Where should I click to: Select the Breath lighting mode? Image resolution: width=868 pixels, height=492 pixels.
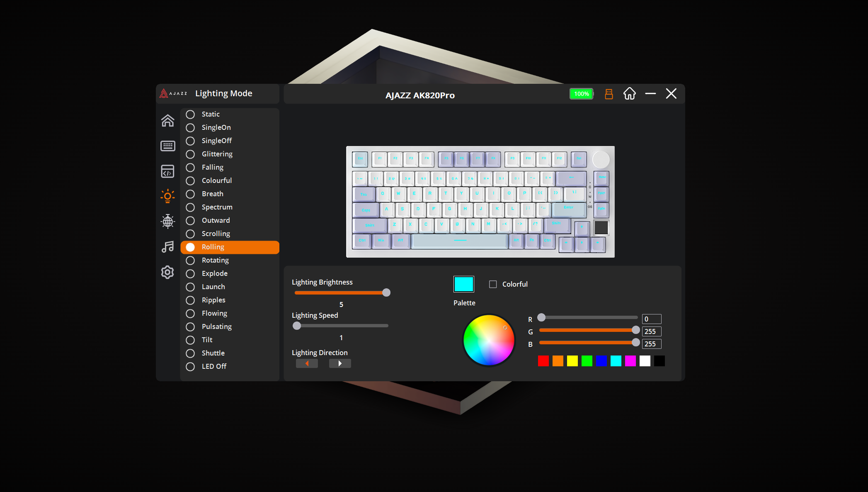pos(230,194)
